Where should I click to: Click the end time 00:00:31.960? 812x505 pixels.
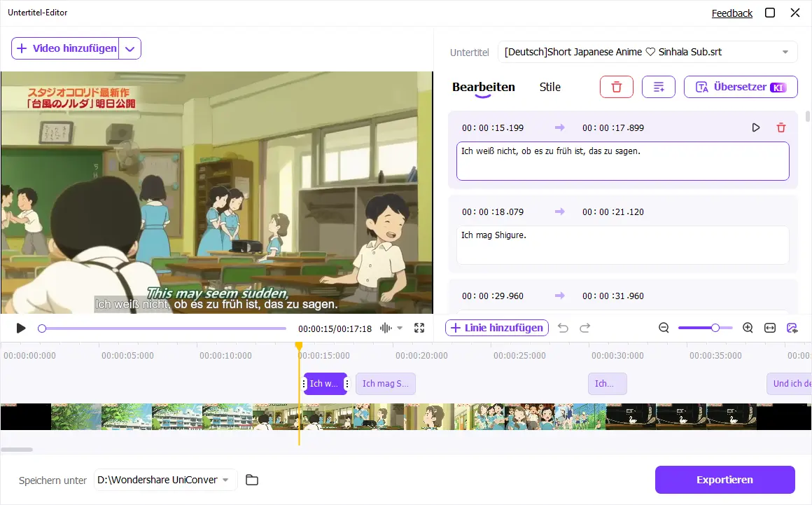click(x=613, y=296)
